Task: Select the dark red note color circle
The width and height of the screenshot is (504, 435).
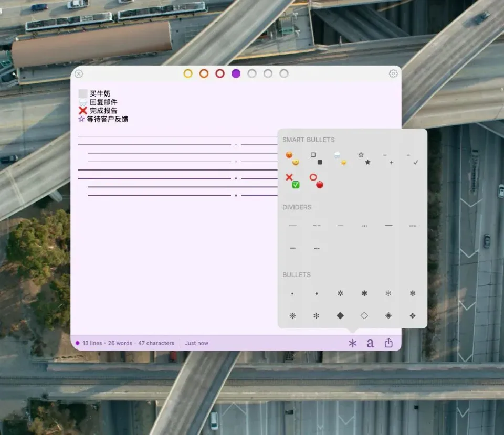Action: 220,73
